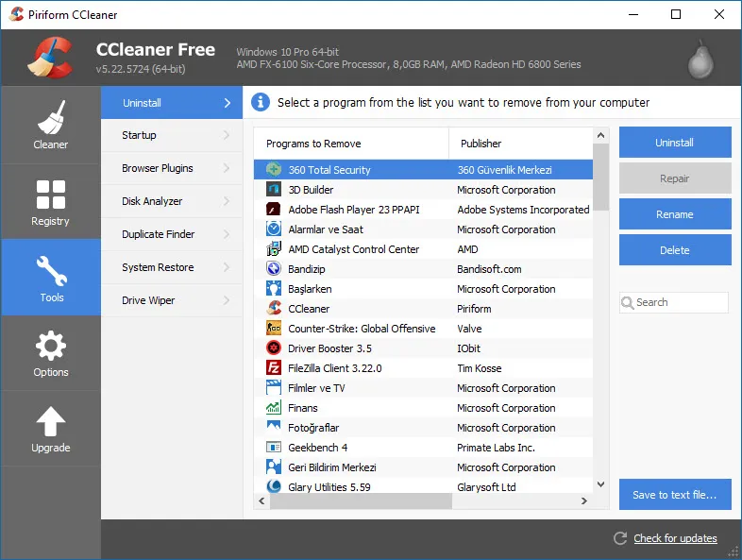Click the horizontal scrollbar right arrow
The height and width of the screenshot is (560, 742).
pos(584,501)
